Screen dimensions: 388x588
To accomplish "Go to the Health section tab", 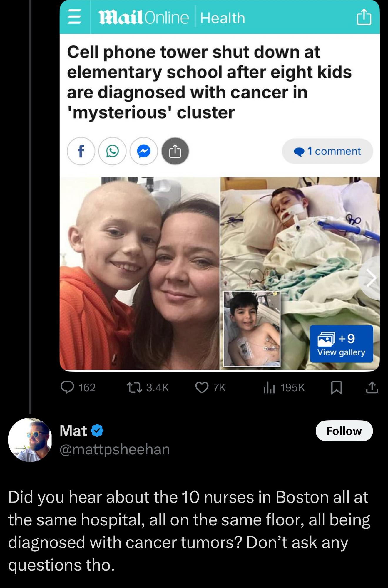I will click(x=223, y=18).
